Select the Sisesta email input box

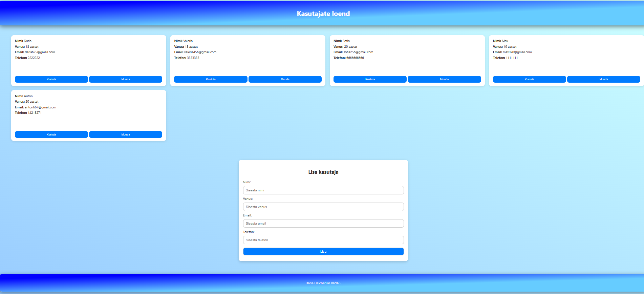323,224
